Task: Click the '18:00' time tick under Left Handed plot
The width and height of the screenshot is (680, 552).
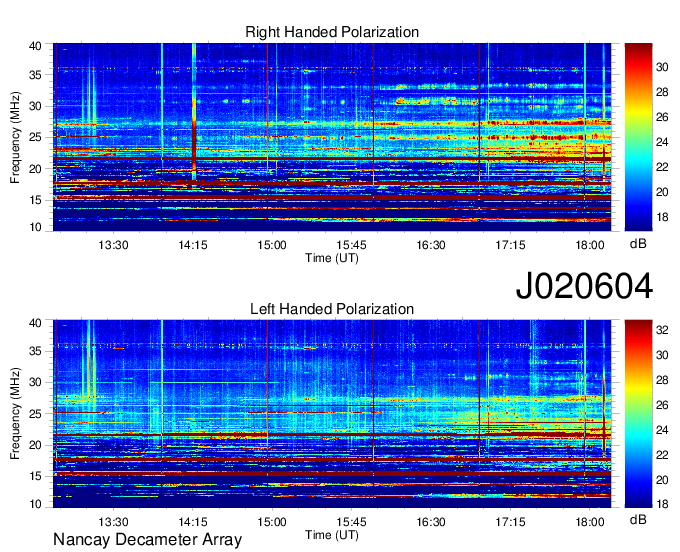Action: [x=590, y=522]
